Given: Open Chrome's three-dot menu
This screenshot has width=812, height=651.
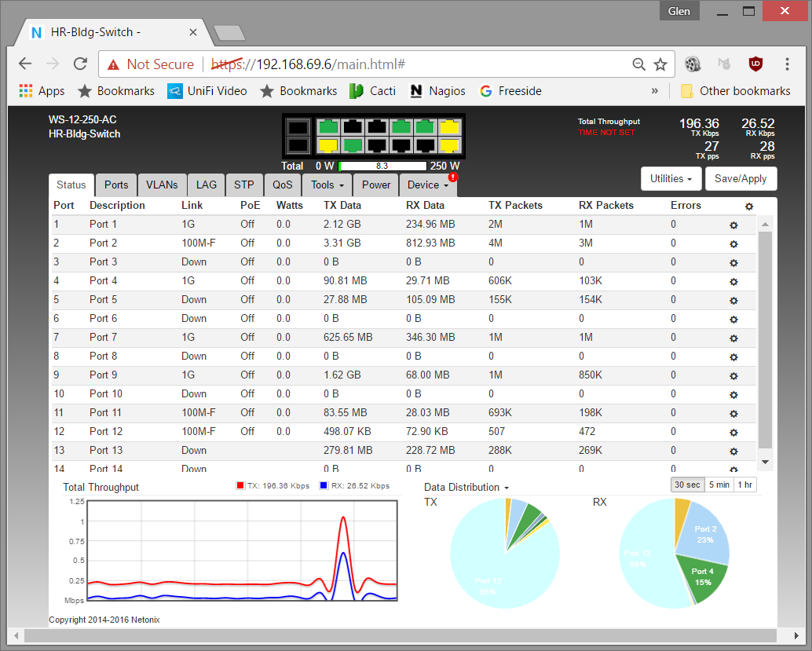Looking at the screenshot, I should [787, 64].
